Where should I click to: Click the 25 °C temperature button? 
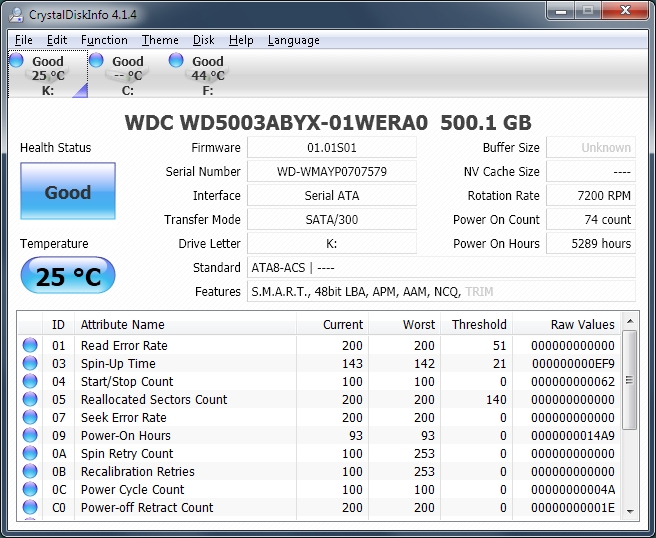coord(68,275)
